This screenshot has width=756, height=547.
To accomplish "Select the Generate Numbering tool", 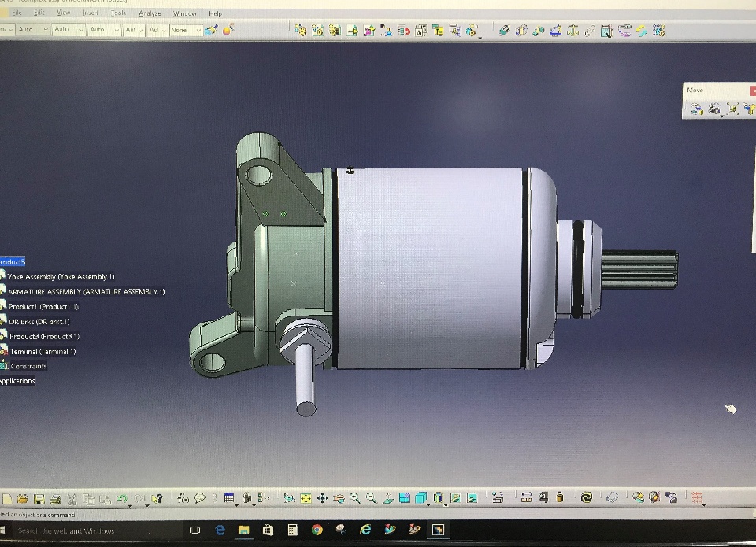I will coord(421,31).
